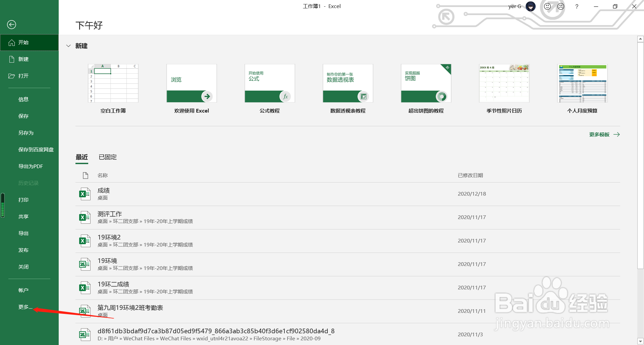The image size is (644, 345).
Task: Click the smiley feedback icon at top right
Action: [x=547, y=6]
